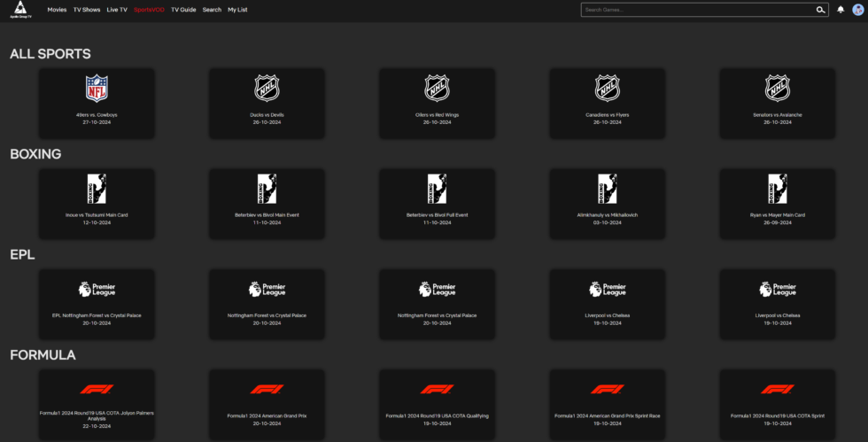Open the TV Guide page
This screenshot has width=868, height=442.
point(183,10)
